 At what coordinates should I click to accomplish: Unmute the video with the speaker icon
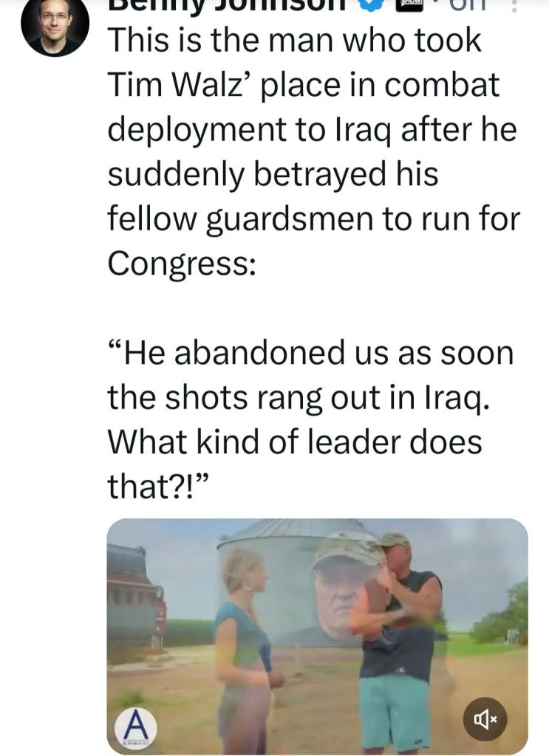click(x=485, y=717)
